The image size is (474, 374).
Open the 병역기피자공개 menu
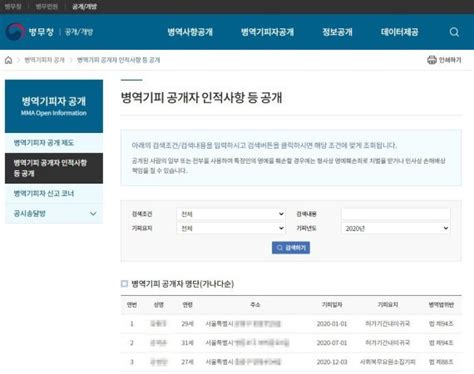pos(267,32)
